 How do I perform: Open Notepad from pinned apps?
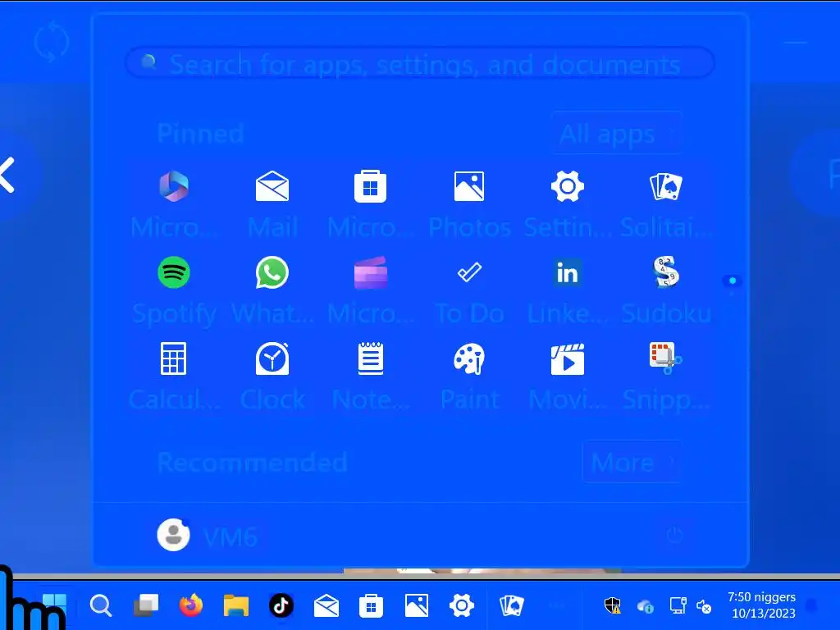370,358
